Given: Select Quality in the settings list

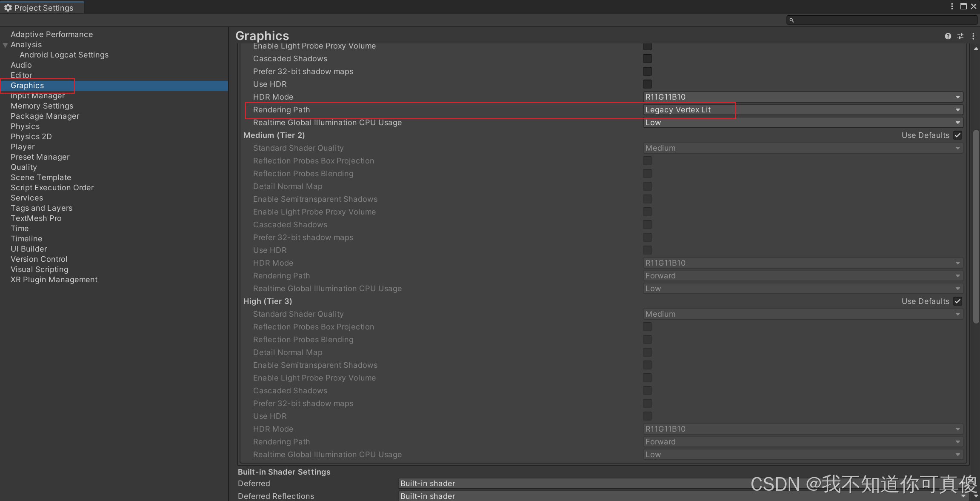Looking at the screenshot, I should (x=24, y=167).
